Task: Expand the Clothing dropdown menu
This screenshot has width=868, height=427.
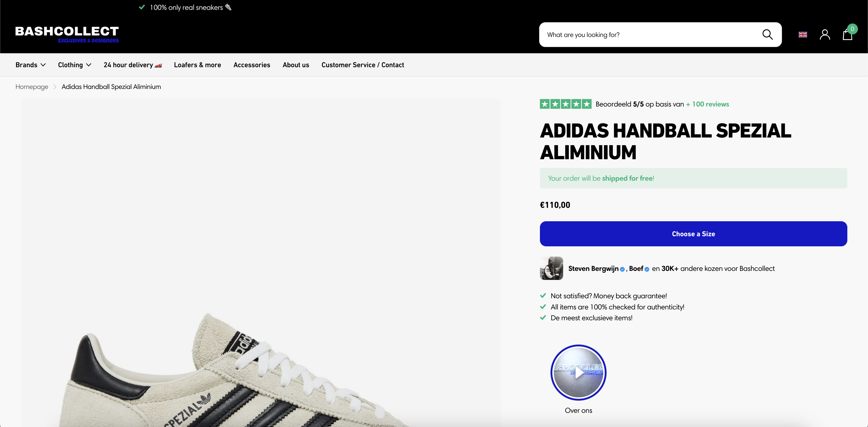Action: (74, 65)
